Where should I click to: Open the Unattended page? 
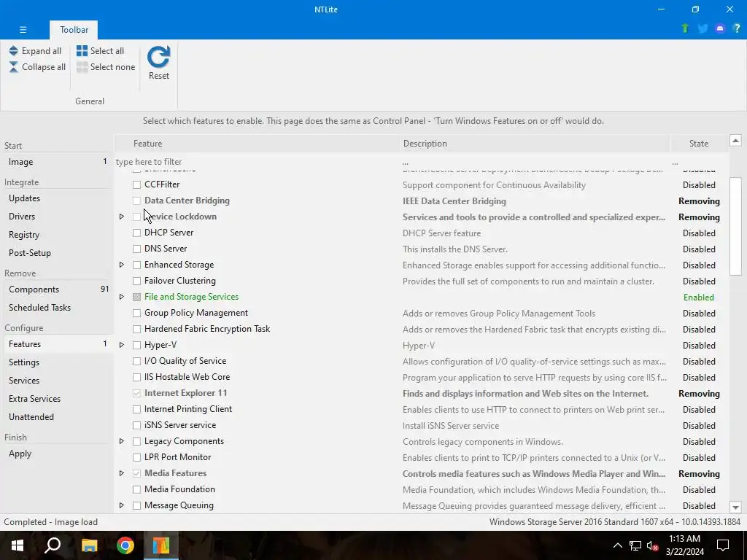tap(57, 416)
